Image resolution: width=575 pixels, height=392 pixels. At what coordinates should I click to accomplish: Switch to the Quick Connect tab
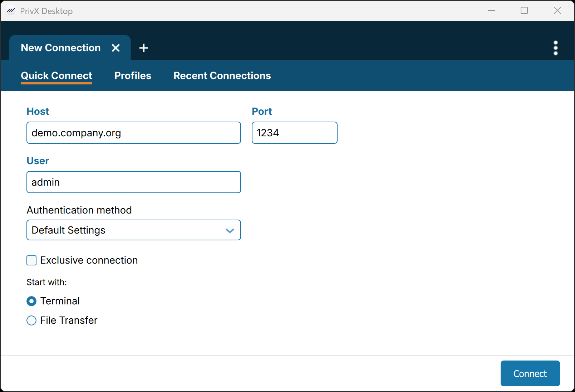pos(56,75)
